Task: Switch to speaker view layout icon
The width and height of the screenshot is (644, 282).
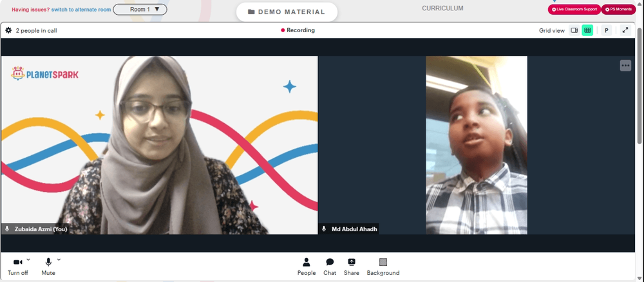Action: pos(574,30)
